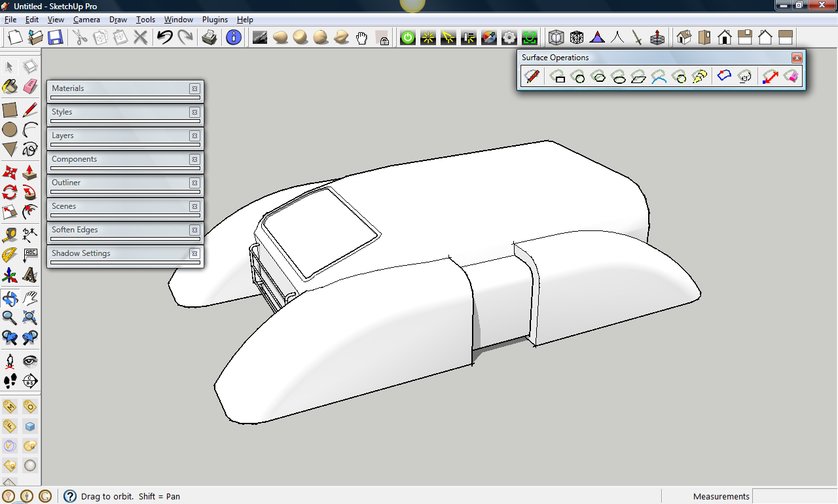Choose red-arrow Offset tool in Surface Operations

771,77
